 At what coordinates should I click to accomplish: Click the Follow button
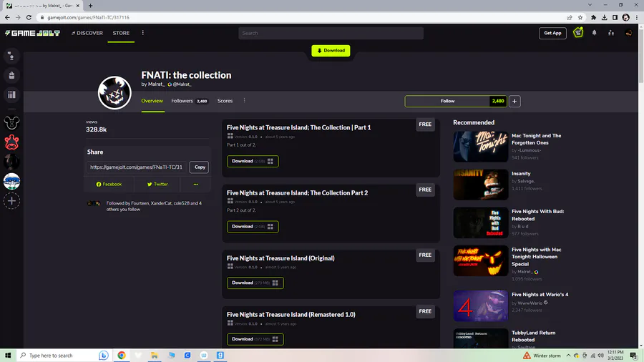coord(448,101)
